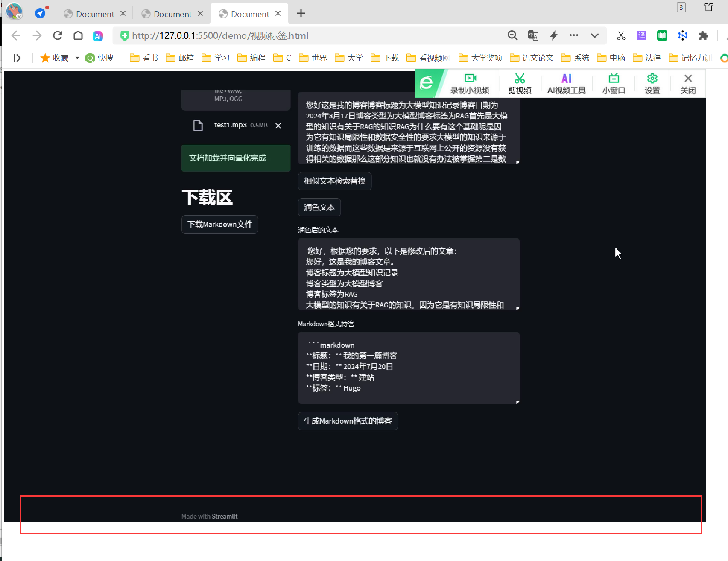This screenshot has height=561, width=728.
Task: Open the page translate icon
Action: coord(533,35)
